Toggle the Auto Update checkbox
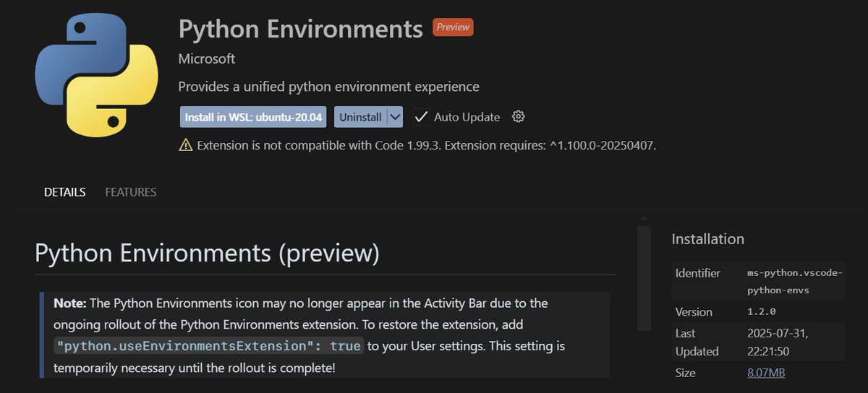The image size is (868, 393). click(x=421, y=116)
